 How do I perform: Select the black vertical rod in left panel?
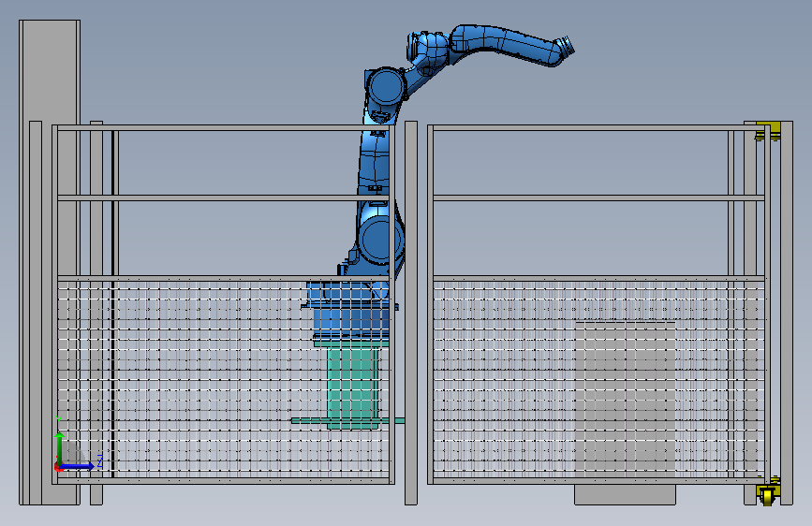(112, 303)
